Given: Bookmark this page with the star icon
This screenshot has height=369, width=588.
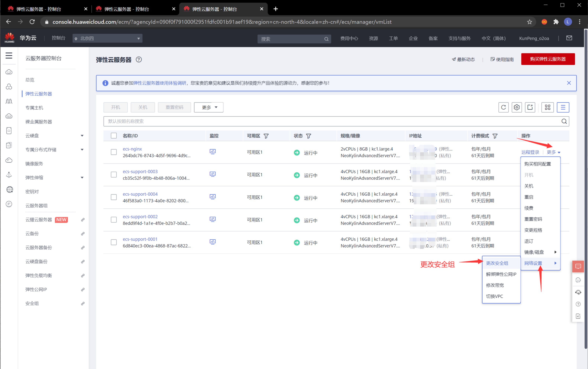Looking at the screenshot, I should click(529, 22).
